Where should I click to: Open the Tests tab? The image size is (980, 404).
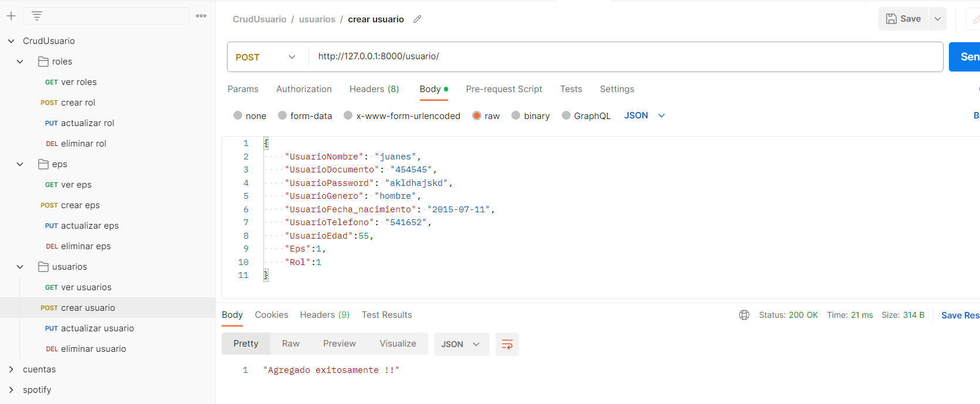click(x=571, y=89)
